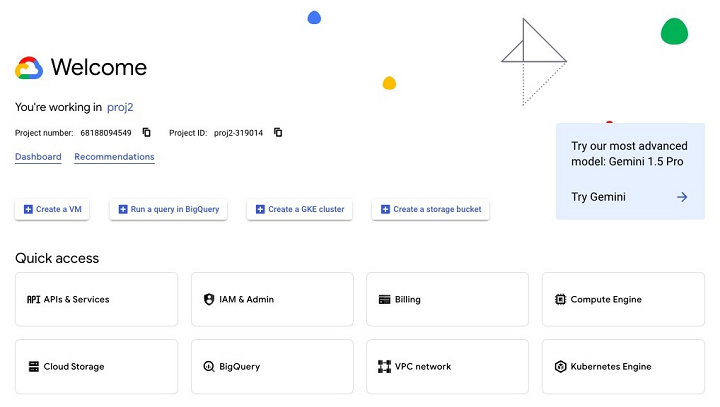Click the Google Cloud logo
720x407 pixels.
(28, 68)
